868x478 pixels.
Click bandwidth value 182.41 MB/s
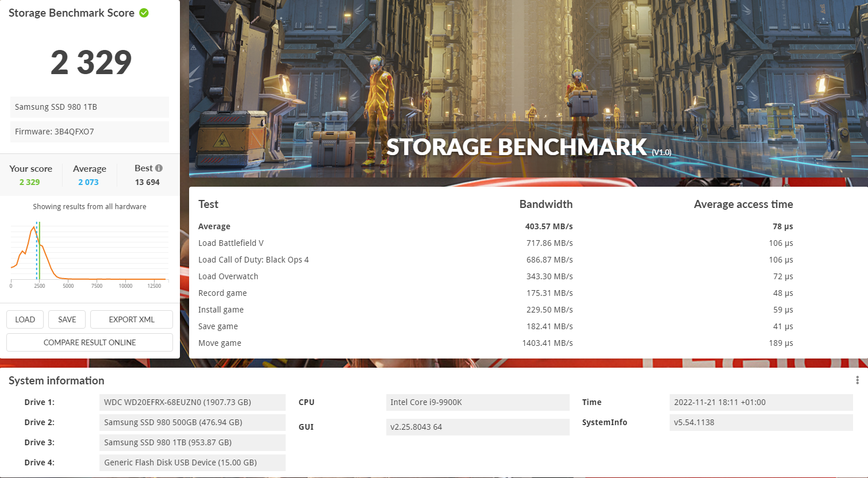tap(550, 326)
